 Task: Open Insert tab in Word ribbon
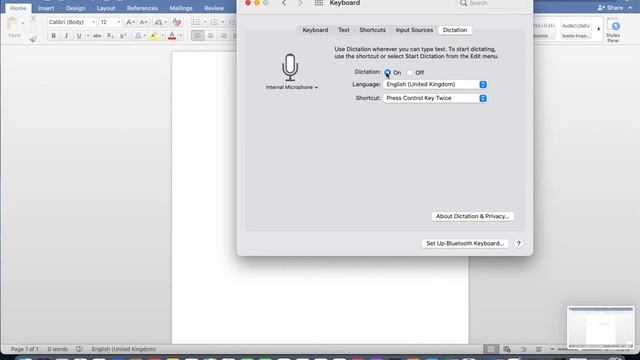point(46,8)
